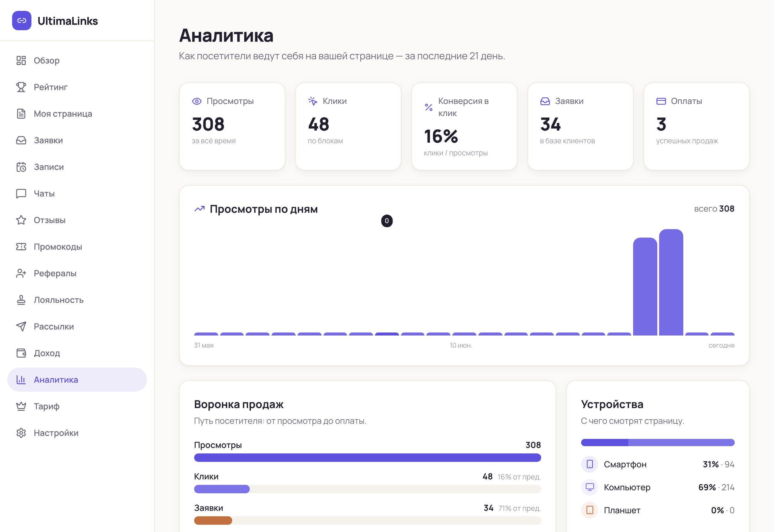This screenshot has width=774, height=532.
Task: Click the '31 мая' axis label
Action: pos(204,345)
